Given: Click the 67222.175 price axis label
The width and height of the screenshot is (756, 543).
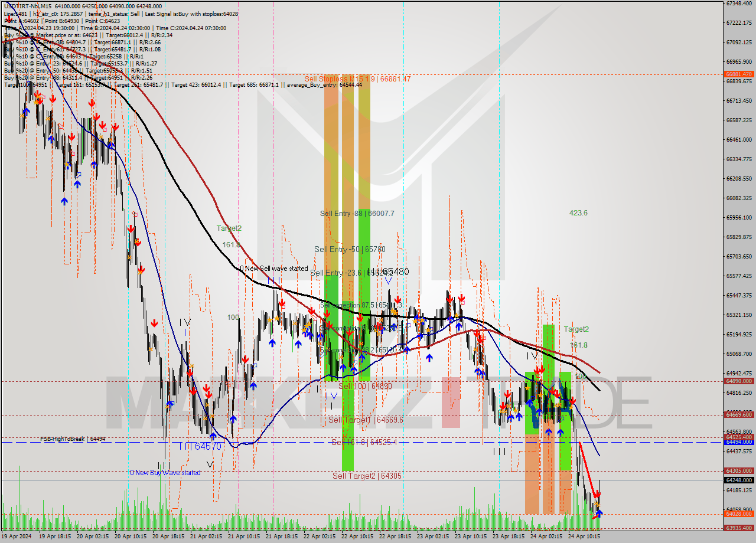Looking at the screenshot, I should tap(739, 22).
